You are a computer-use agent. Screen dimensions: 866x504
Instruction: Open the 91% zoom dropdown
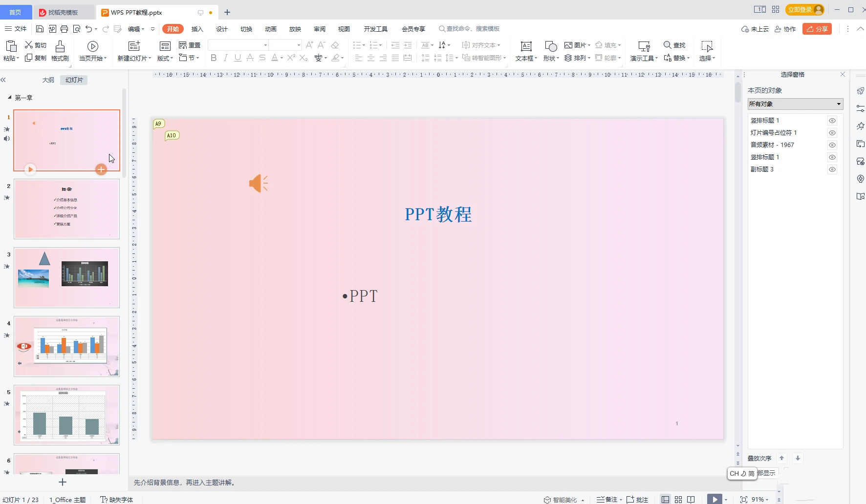pos(760,500)
